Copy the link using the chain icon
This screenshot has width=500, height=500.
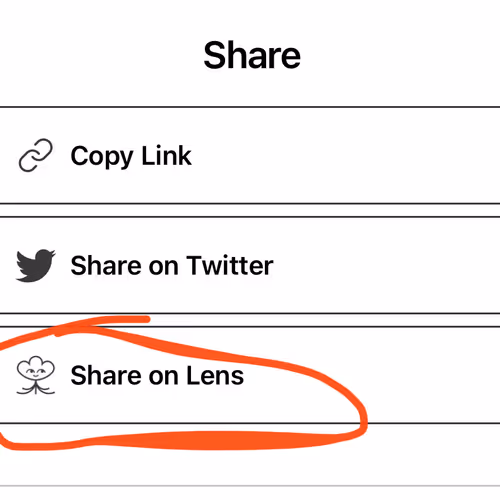click(36, 155)
